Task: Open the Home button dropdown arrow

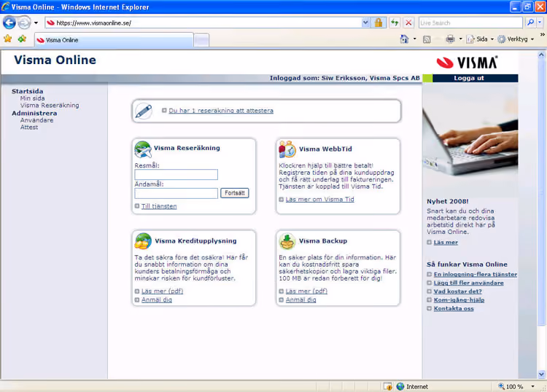Action: pyautogui.click(x=415, y=39)
